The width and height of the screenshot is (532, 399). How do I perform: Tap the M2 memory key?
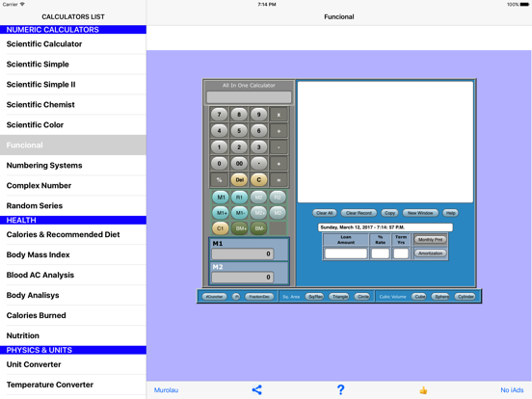pos(258,198)
